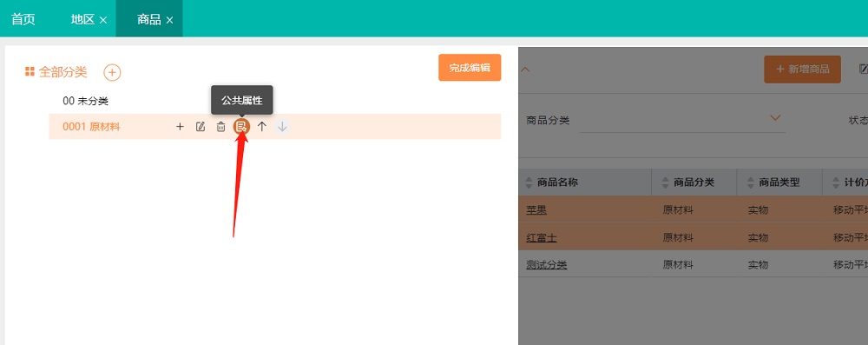
Task: Switch to the 首页 tab
Action: click(23, 19)
